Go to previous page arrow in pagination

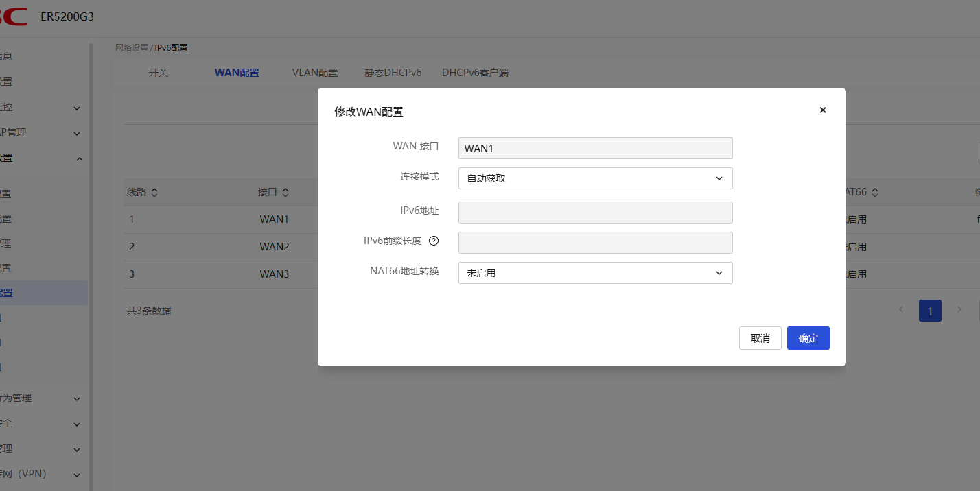coord(901,310)
